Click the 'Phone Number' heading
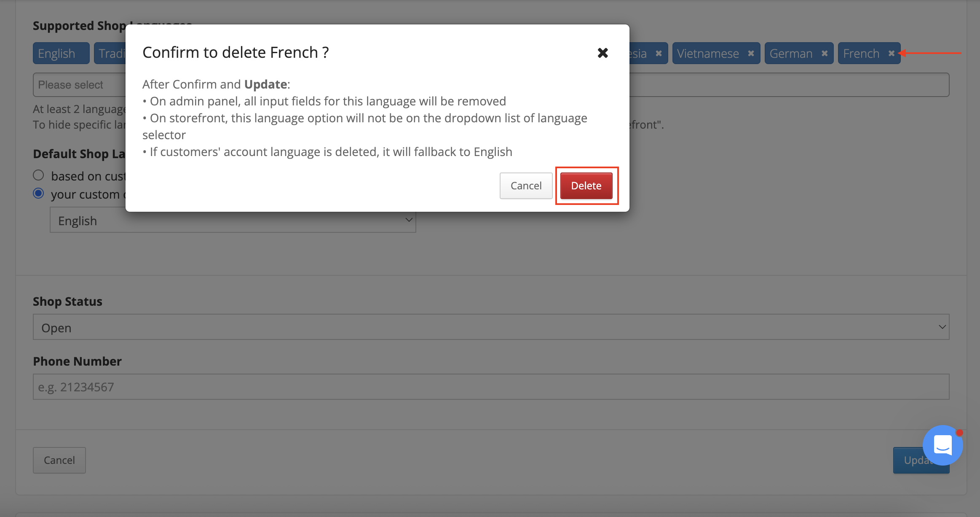This screenshot has width=980, height=517. click(x=77, y=361)
